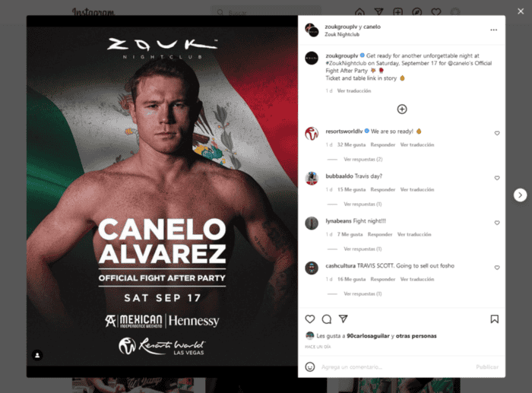
Task: Show tagged people icon on the photo
Action: pyautogui.click(x=37, y=355)
